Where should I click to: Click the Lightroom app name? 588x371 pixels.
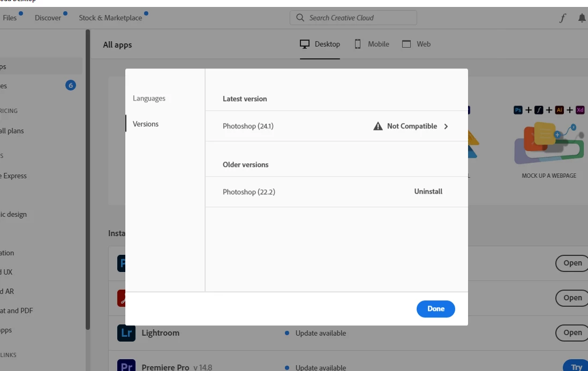161,333
